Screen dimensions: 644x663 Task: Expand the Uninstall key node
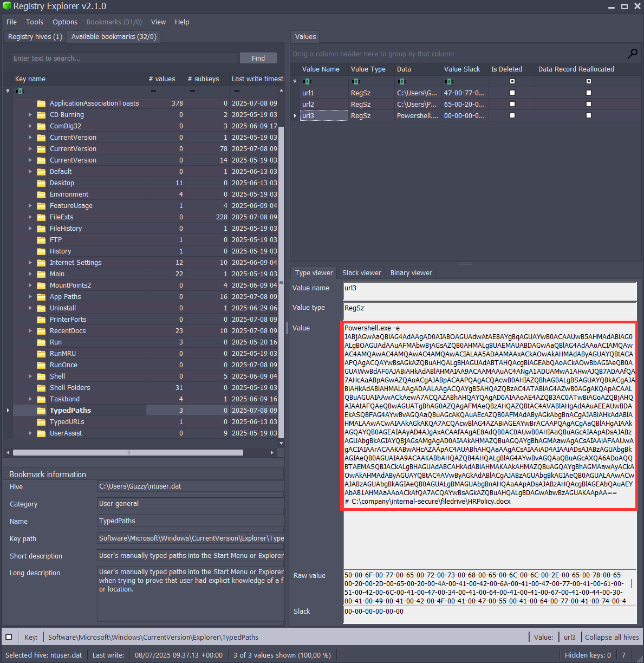(30, 308)
